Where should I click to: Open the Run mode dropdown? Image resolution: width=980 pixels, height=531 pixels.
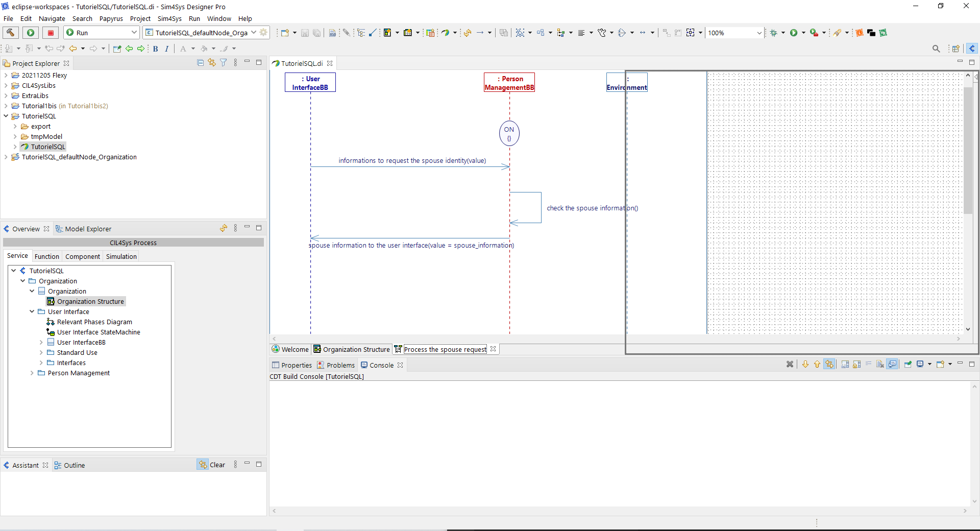[x=134, y=32]
